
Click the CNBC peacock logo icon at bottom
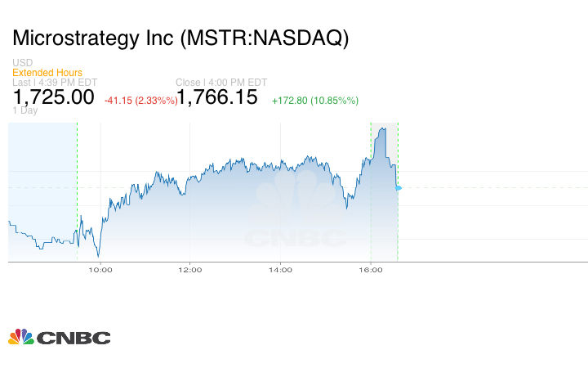(x=20, y=337)
